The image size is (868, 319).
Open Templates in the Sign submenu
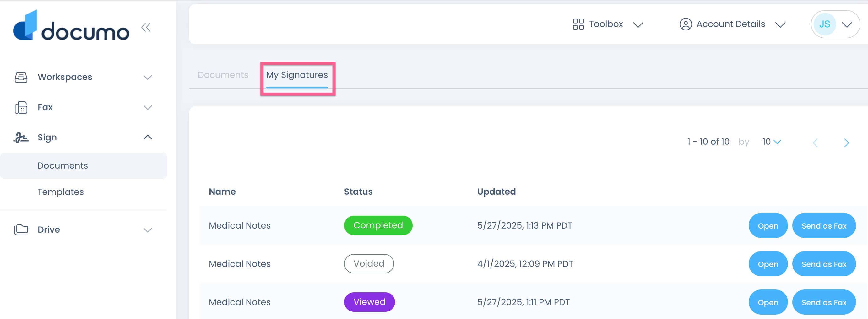point(61,192)
